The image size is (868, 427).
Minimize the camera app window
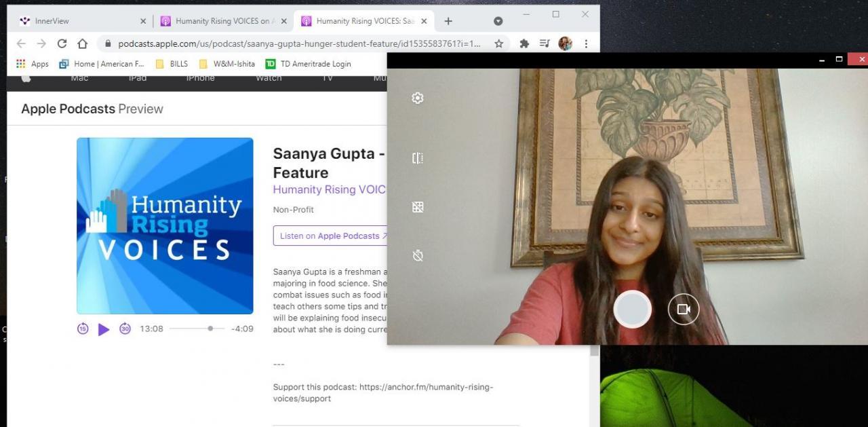coord(822,60)
